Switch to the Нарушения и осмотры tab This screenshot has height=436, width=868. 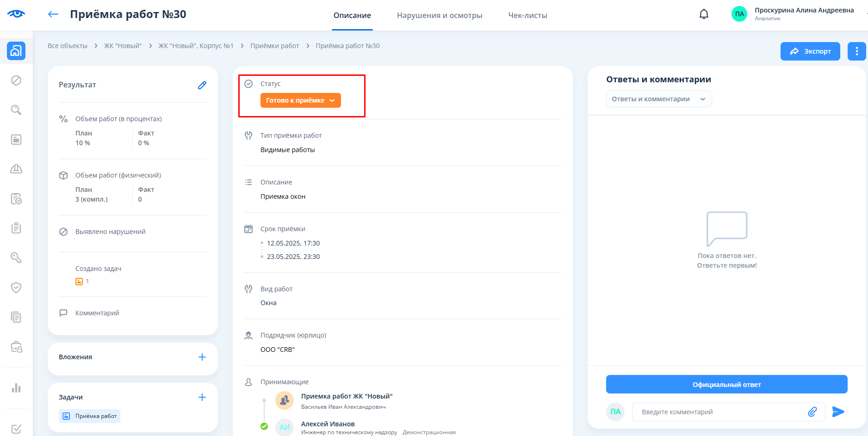tap(439, 15)
